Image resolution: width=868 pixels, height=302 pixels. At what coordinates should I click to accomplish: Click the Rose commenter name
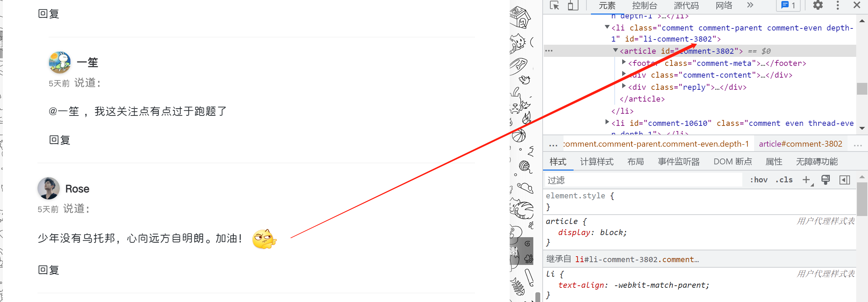[x=77, y=189]
